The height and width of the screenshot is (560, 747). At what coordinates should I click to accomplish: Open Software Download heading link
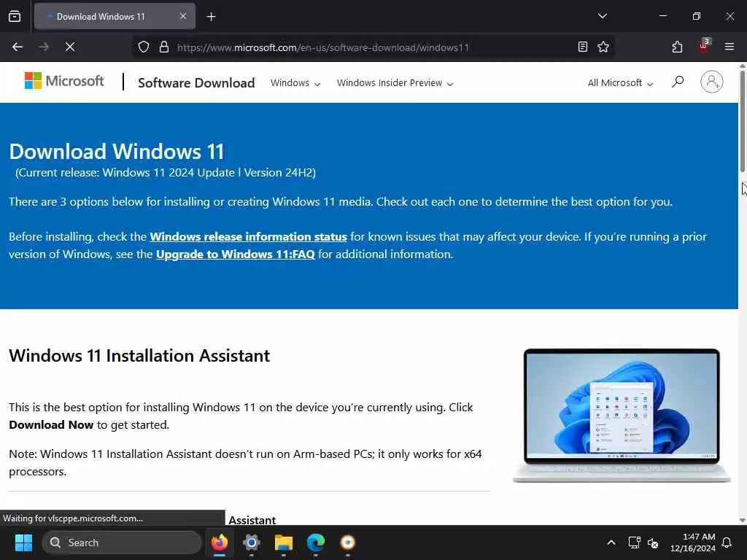[196, 83]
